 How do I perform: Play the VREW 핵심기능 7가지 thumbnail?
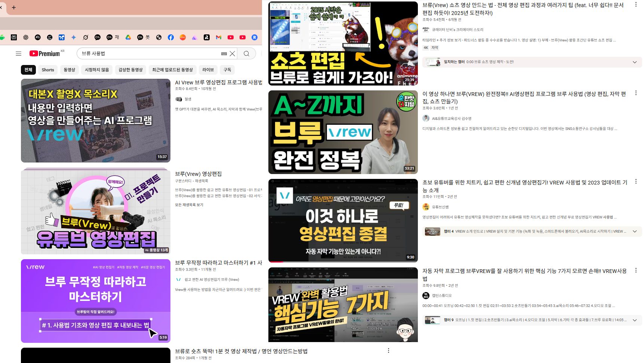coord(343,305)
